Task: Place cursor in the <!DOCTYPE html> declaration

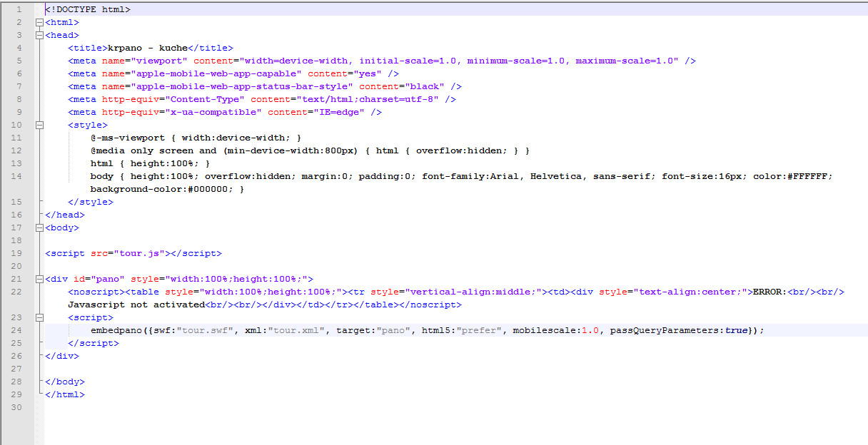Action: point(87,10)
